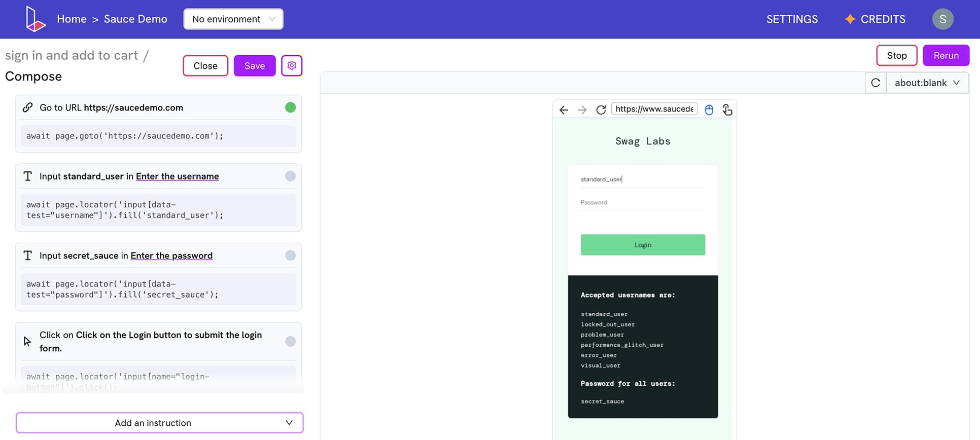Click the Rerun button
This screenshot has height=440, width=980.
(946, 56)
